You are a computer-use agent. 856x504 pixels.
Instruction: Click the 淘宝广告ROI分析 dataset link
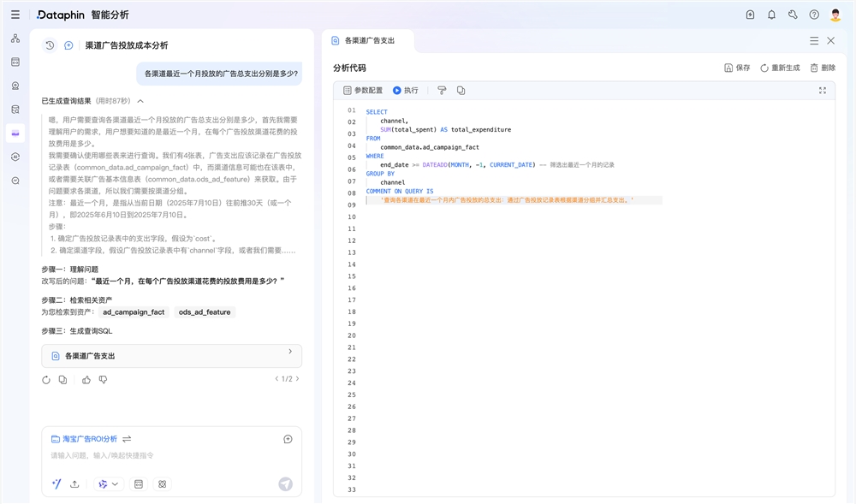click(84, 439)
